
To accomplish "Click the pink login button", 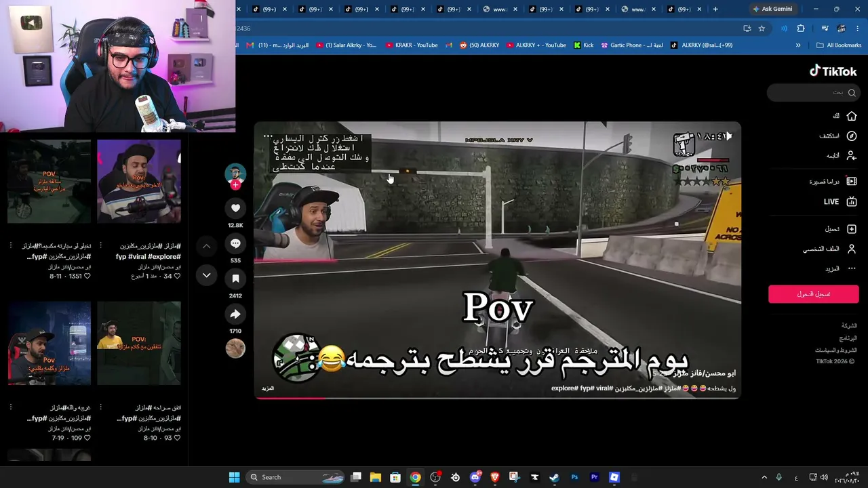I will tap(814, 293).
